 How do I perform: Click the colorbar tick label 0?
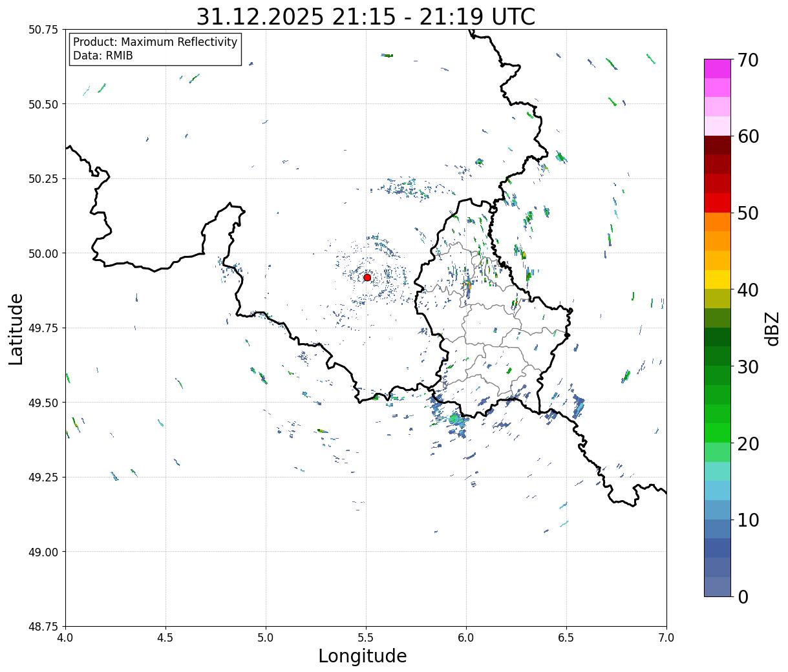tap(743, 597)
